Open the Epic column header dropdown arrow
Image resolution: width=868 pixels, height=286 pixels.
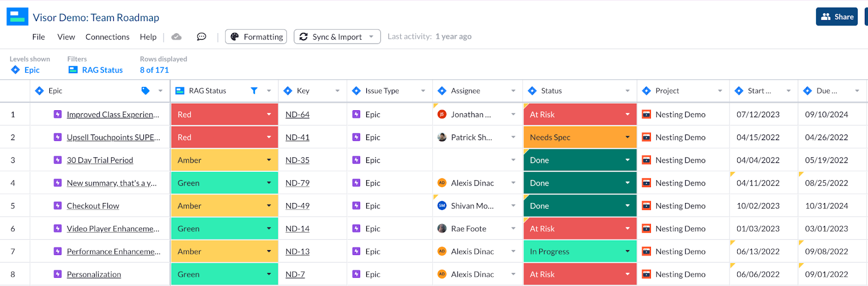(x=161, y=91)
